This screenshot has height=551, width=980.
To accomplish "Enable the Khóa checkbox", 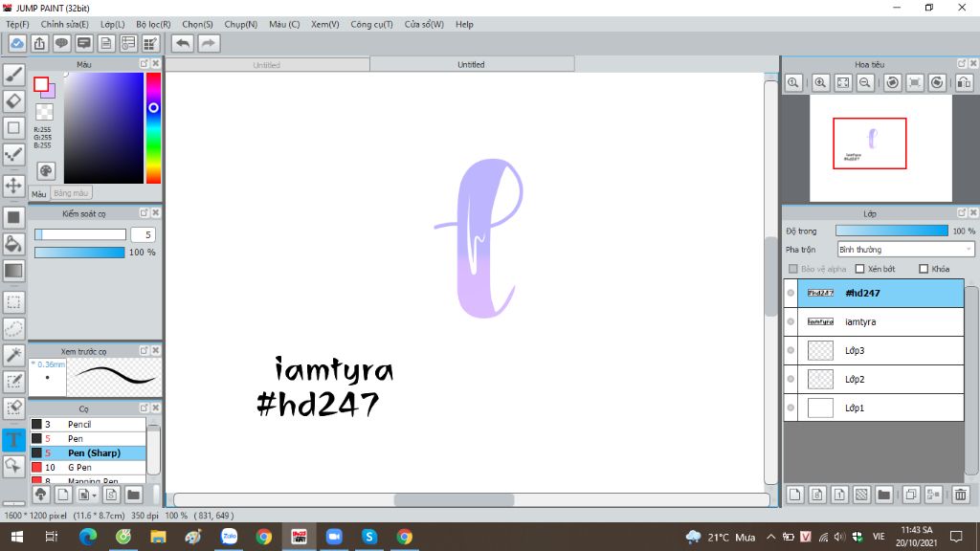I will (x=924, y=269).
